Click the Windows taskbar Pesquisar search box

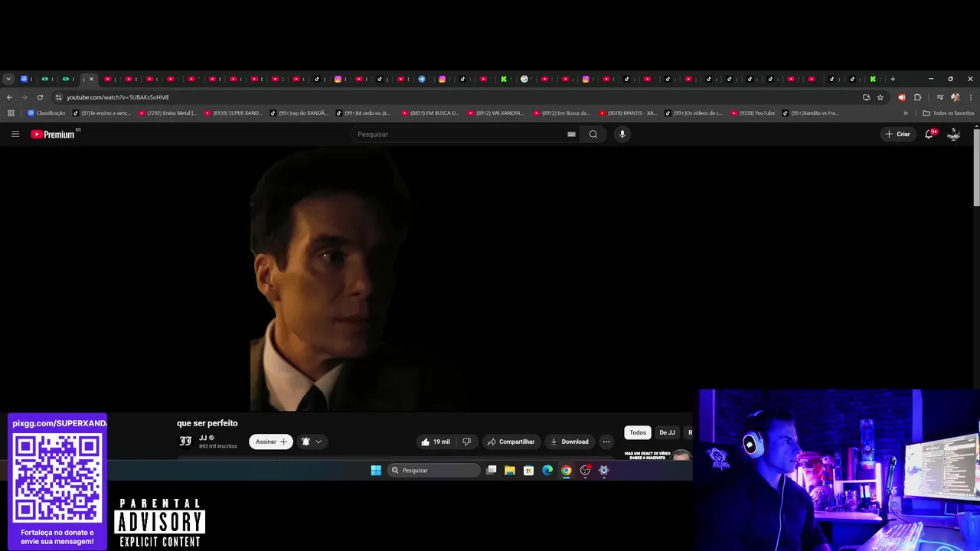[433, 470]
